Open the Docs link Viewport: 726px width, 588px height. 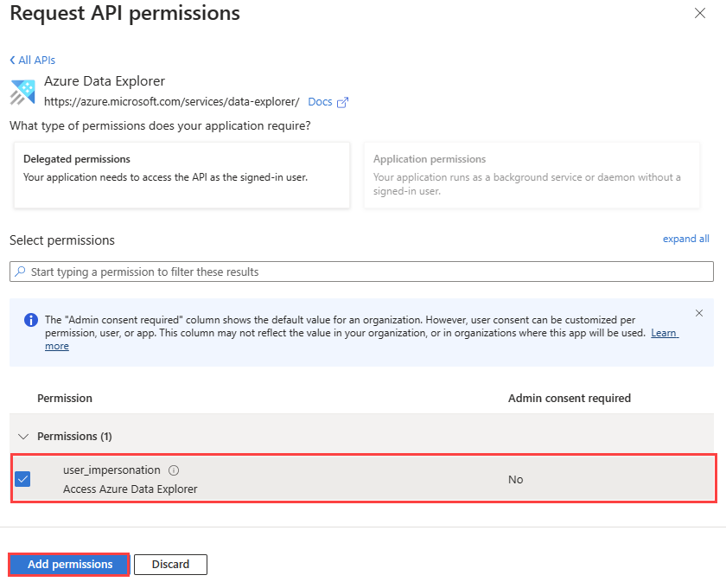320,102
